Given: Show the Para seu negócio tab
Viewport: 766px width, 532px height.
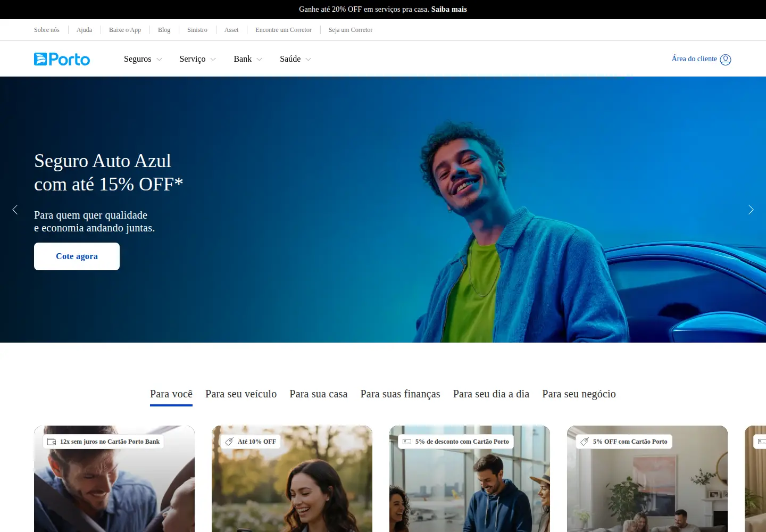Looking at the screenshot, I should 579,394.
